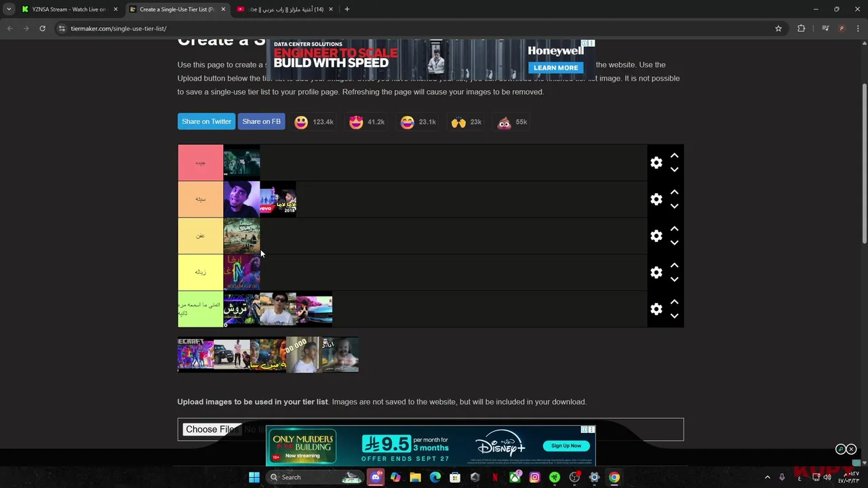This screenshot has height=488, width=868.
Task: Select the Minecraft thumbnail in the unranked pool
Action: tap(195, 354)
